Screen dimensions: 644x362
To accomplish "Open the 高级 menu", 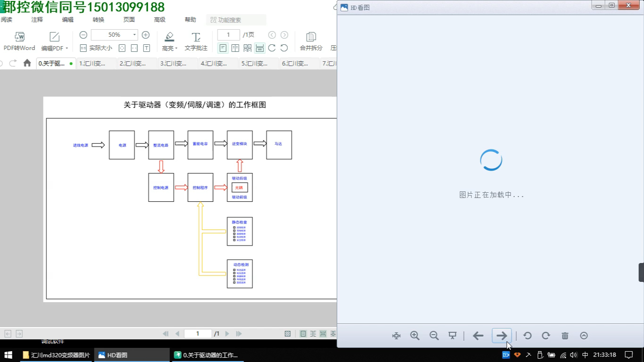I will (160, 20).
